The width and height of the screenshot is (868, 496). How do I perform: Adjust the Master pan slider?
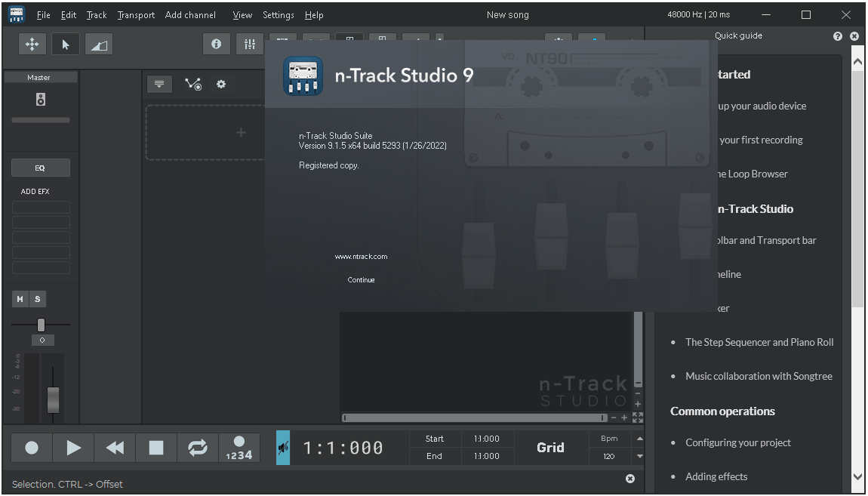click(x=41, y=325)
